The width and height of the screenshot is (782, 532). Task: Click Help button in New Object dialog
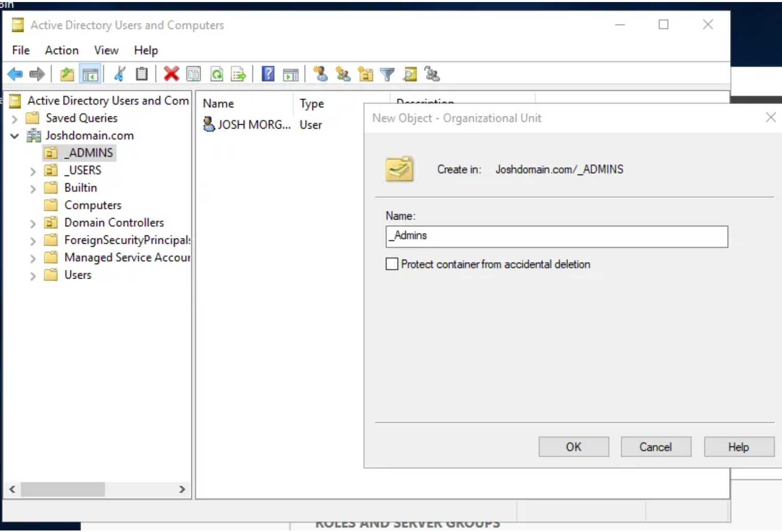(x=739, y=447)
